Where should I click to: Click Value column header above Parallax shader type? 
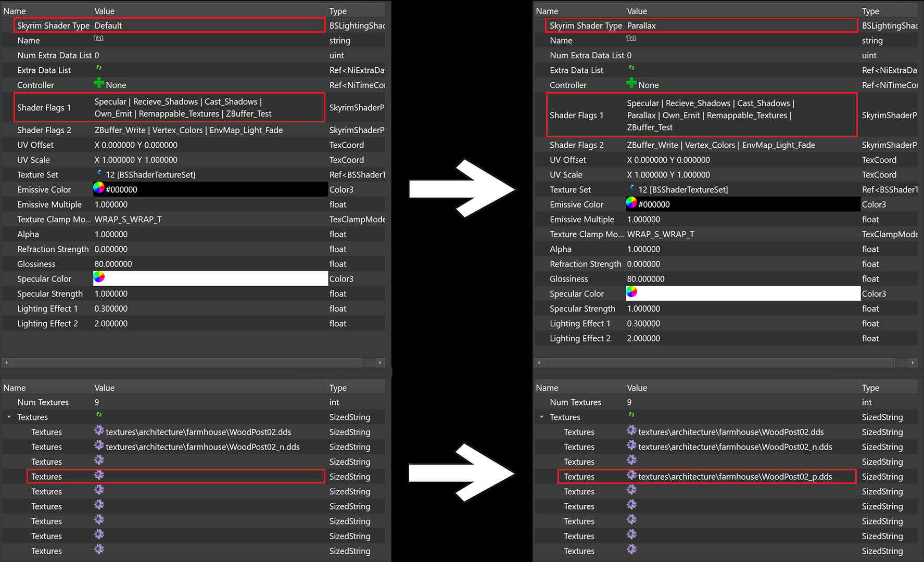[637, 11]
